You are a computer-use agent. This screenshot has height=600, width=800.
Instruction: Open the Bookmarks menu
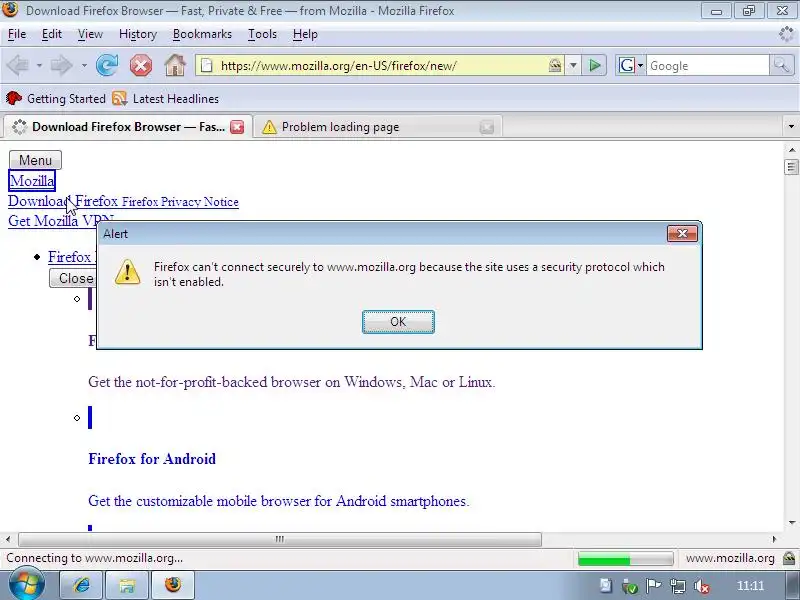click(x=202, y=34)
